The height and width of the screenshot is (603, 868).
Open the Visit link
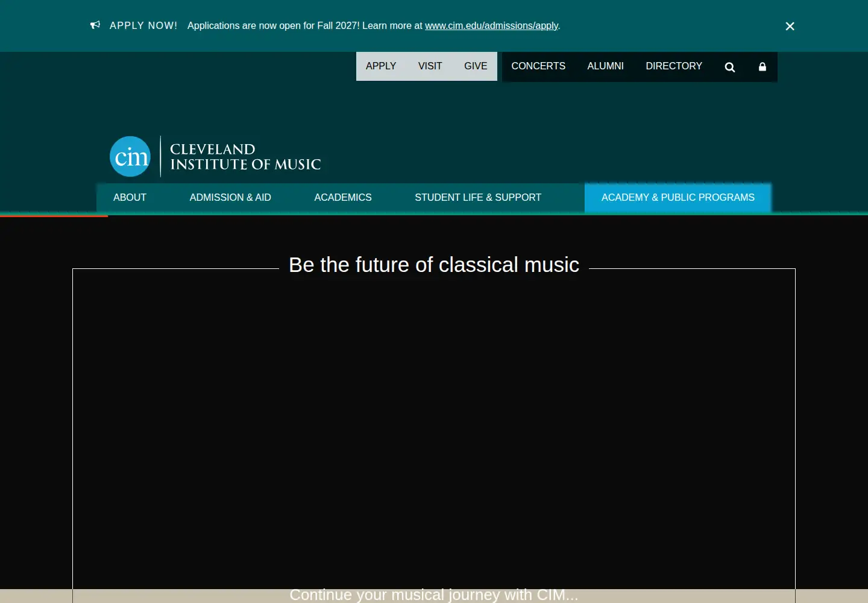click(x=430, y=66)
